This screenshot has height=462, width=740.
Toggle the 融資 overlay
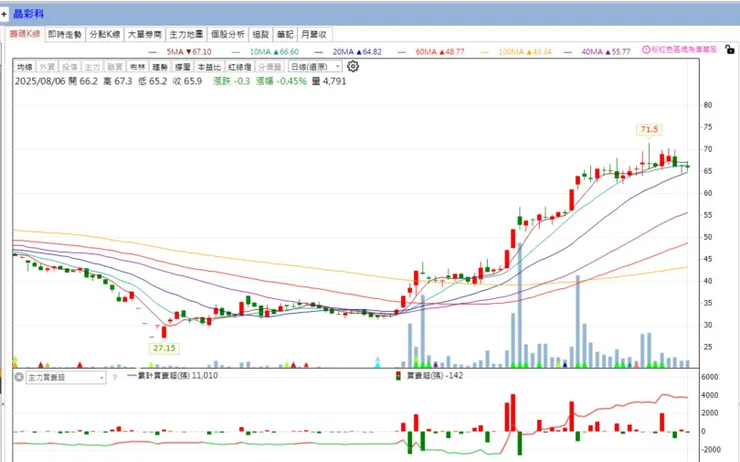[x=115, y=67]
